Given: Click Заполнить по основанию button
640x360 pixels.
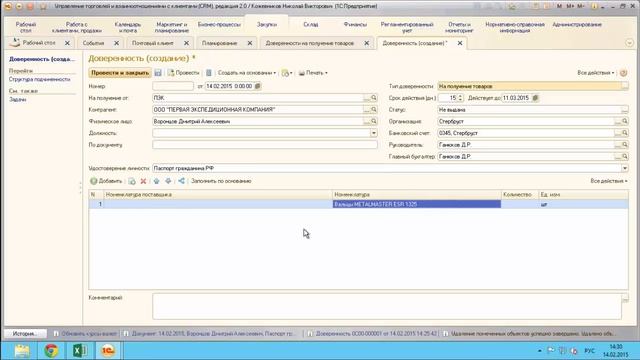Looking at the screenshot, I should pyautogui.click(x=221, y=181).
